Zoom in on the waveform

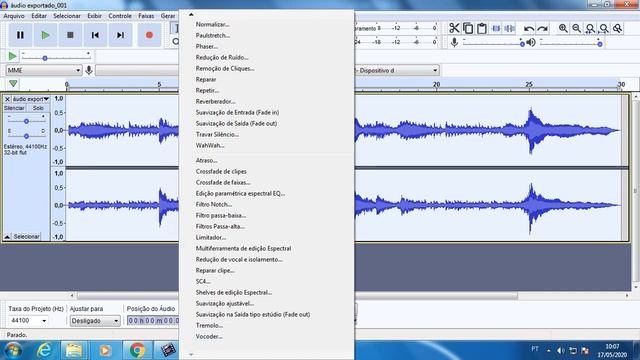(x=563, y=28)
